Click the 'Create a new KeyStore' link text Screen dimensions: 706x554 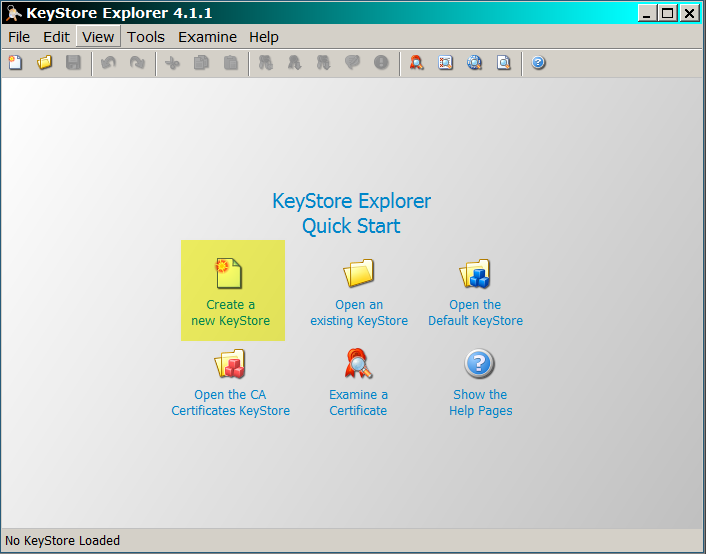[231, 313]
